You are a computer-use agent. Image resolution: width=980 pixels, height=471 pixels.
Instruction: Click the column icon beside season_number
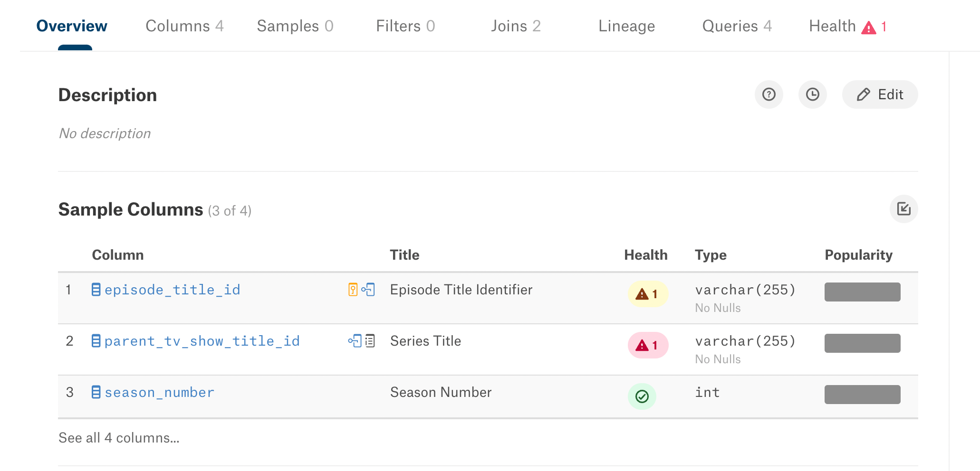[96, 392]
